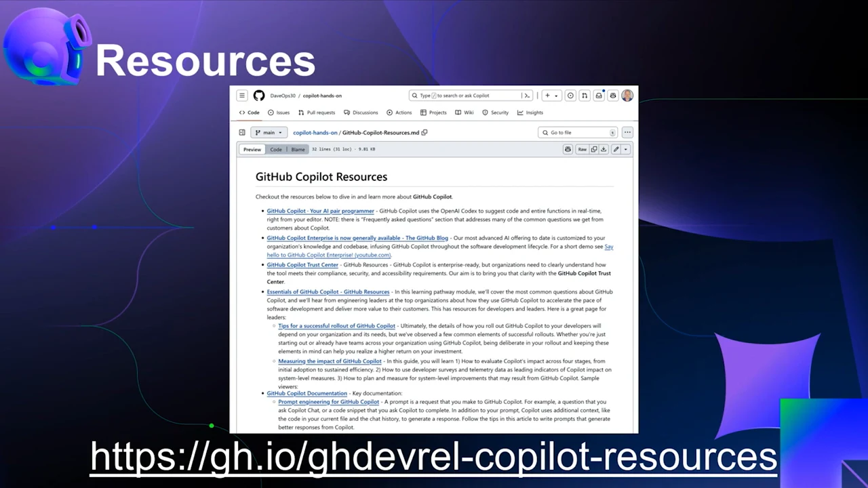The width and height of the screenshot is (868, 488).
Task: Switch to the Security tab
Action: tap(495, 113)
